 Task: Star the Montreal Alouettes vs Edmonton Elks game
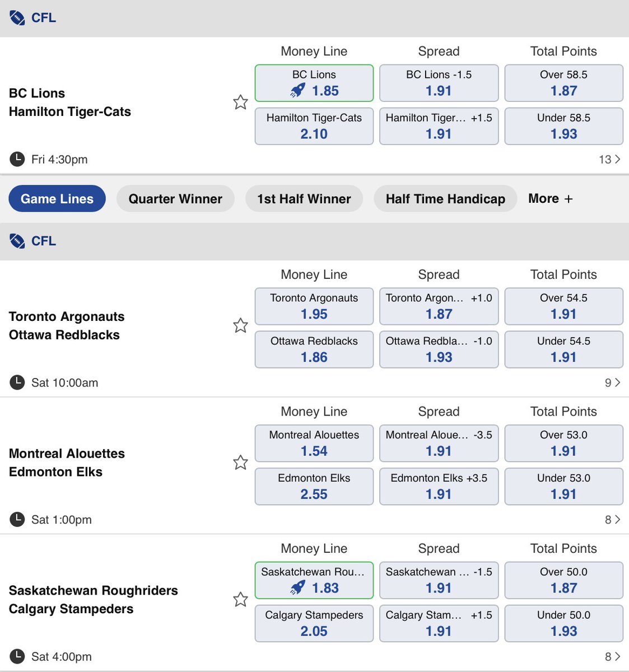point(240,462)
